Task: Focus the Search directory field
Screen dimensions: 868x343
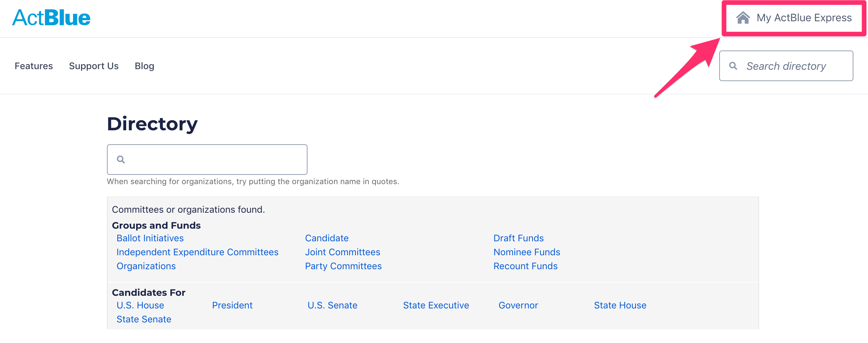Action: (786, 66)
